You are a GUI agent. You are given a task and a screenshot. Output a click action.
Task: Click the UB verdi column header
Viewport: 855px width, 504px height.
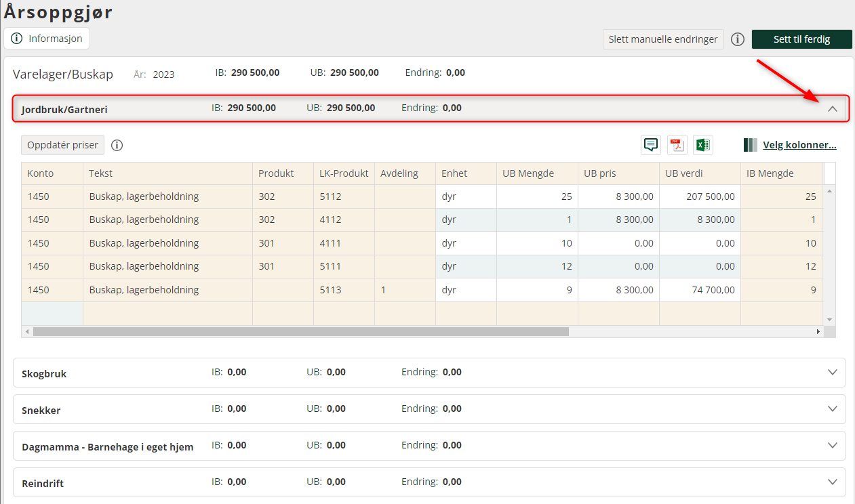(x=700, y=173)
